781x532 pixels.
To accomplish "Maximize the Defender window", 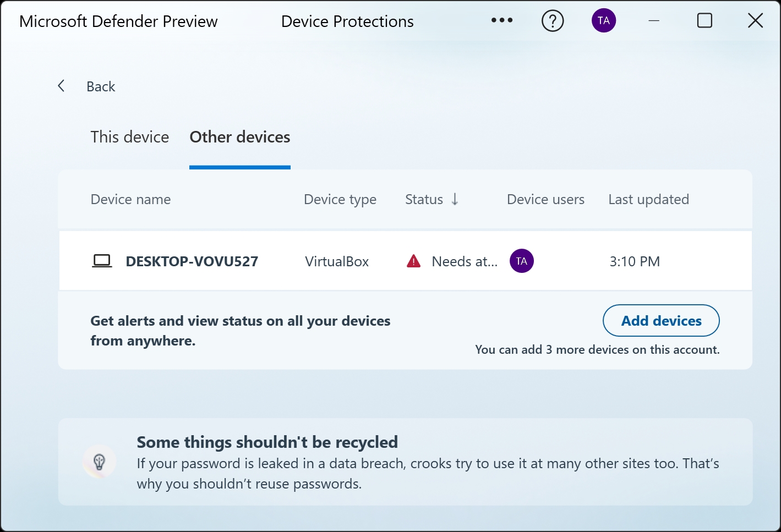I will click(704, 21).
